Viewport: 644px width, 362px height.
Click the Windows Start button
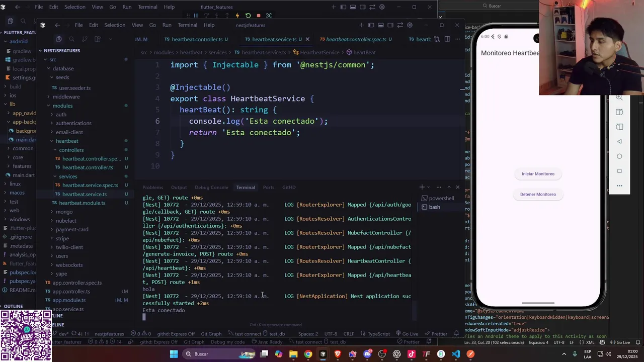(174, 354)
